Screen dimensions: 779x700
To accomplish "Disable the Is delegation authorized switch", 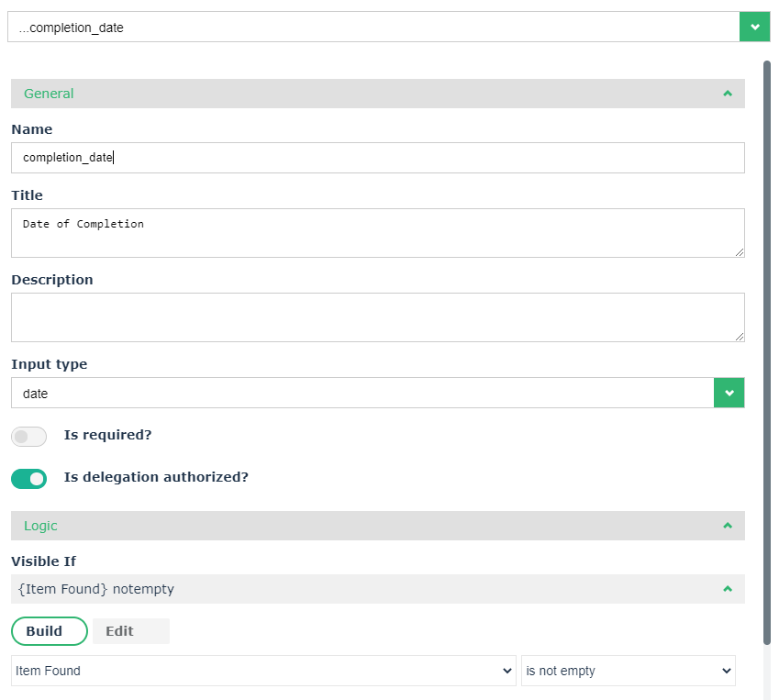I will tap(28, 478).
